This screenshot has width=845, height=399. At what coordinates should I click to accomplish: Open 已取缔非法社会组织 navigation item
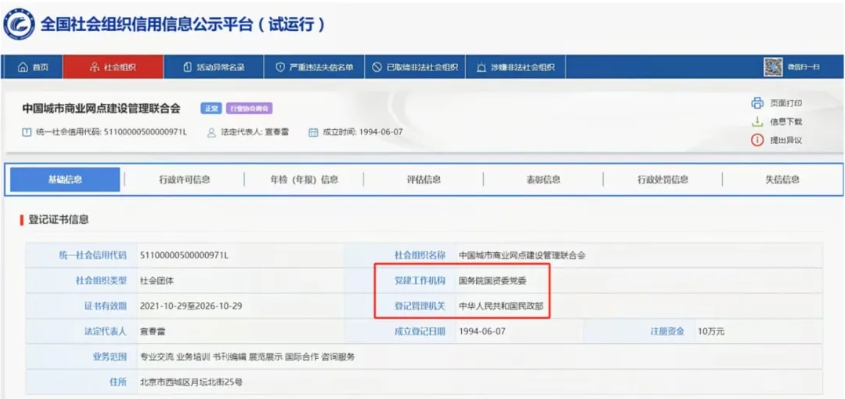tap(415, 67)
